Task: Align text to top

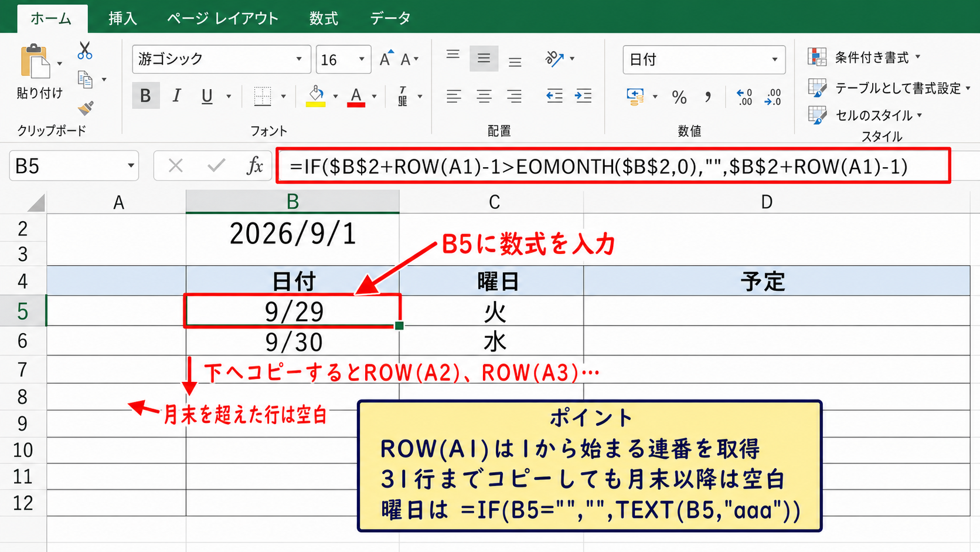Action: coord(453,55)
